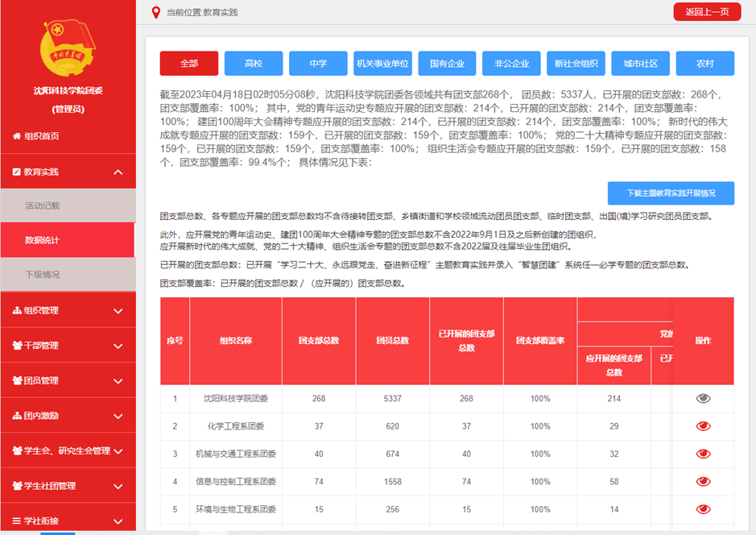The height and width of the screenshot is (535, 756).
Task: Click the eye icon for 信息与控制工程系团委 row
Action: (x=703, y=482)
